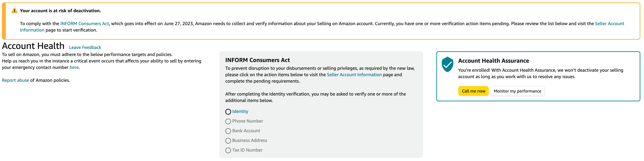Viewport: 644px width, 161px height.
Task: Click the Call me now button
Action: click(x=473, y=91)
